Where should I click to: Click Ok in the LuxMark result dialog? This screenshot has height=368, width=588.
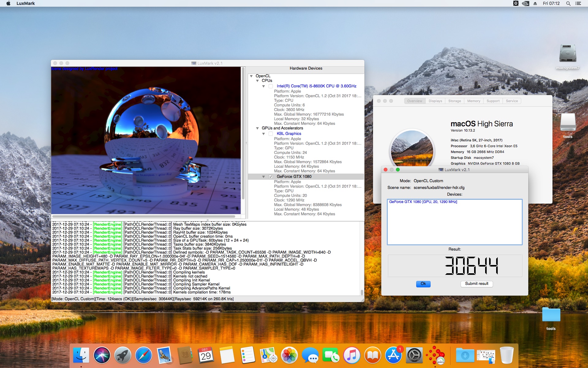[423, 284]
